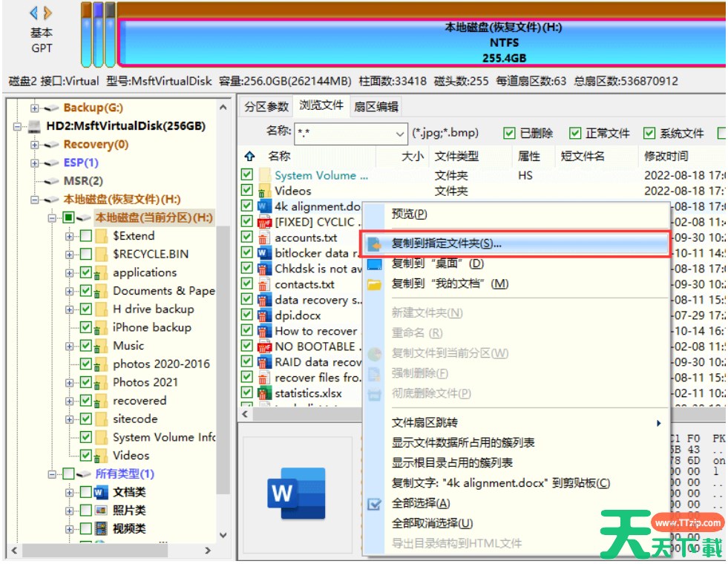Click the Excel icon of statistics.xlsx
This screenshot has height=564, width=728.
[x=264, y=393]
